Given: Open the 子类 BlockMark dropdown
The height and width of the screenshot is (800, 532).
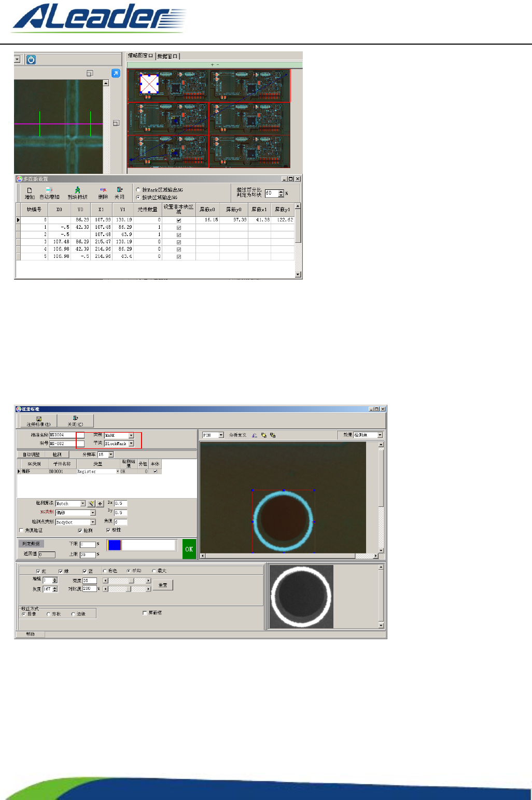Looking at the screenshot, I should [131, 444].
